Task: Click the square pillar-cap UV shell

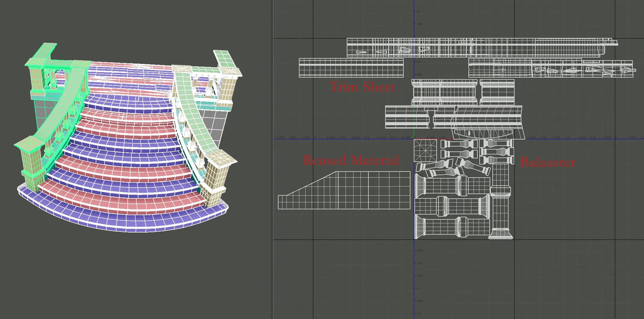Action: (425, 151)
